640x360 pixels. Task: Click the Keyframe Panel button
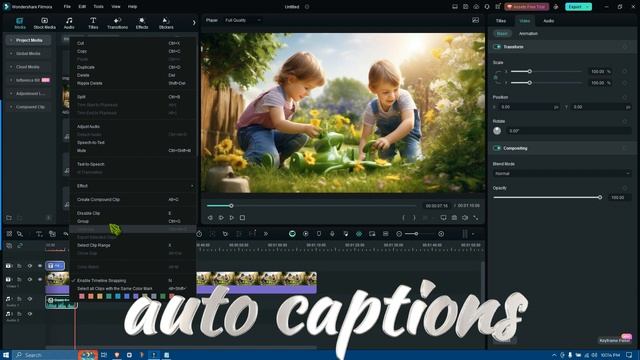tap(615, 340)
